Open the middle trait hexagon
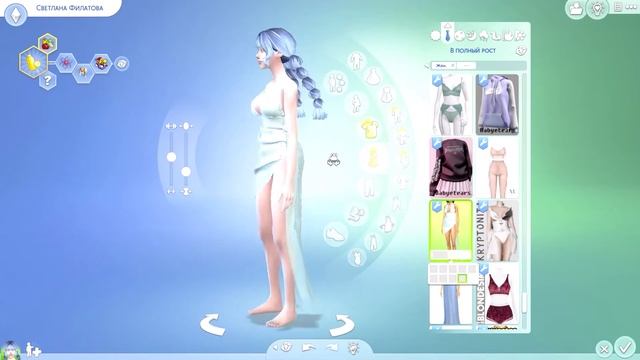Screen dimensions: 640x360 click(x=83, y=73)
